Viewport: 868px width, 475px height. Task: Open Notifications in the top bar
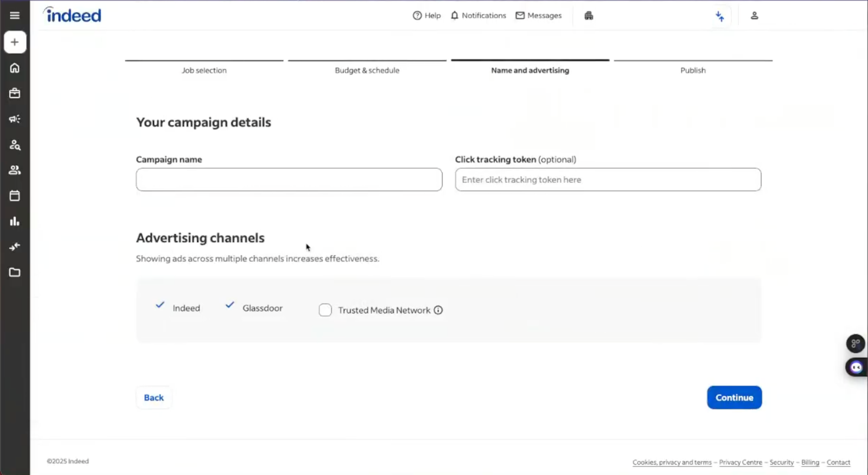coord(478,16)
